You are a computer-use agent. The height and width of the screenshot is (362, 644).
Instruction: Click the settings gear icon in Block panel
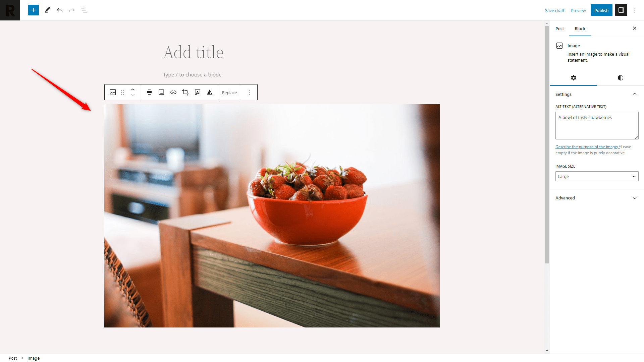pos(573,77)
